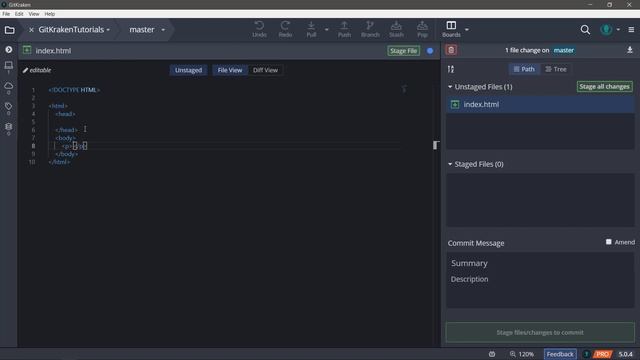Open the Help menu
Screen dimensions: 640x360
point(49,14)
